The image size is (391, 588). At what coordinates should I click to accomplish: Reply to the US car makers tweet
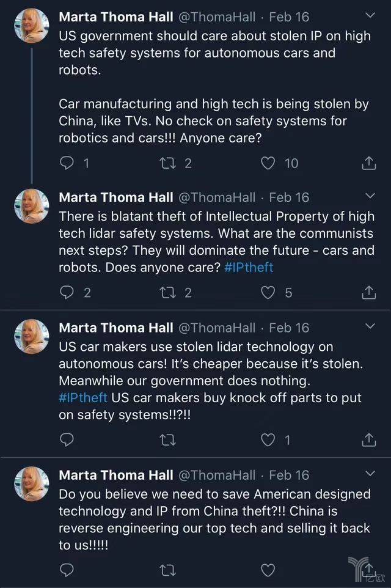tap(67, 439)
